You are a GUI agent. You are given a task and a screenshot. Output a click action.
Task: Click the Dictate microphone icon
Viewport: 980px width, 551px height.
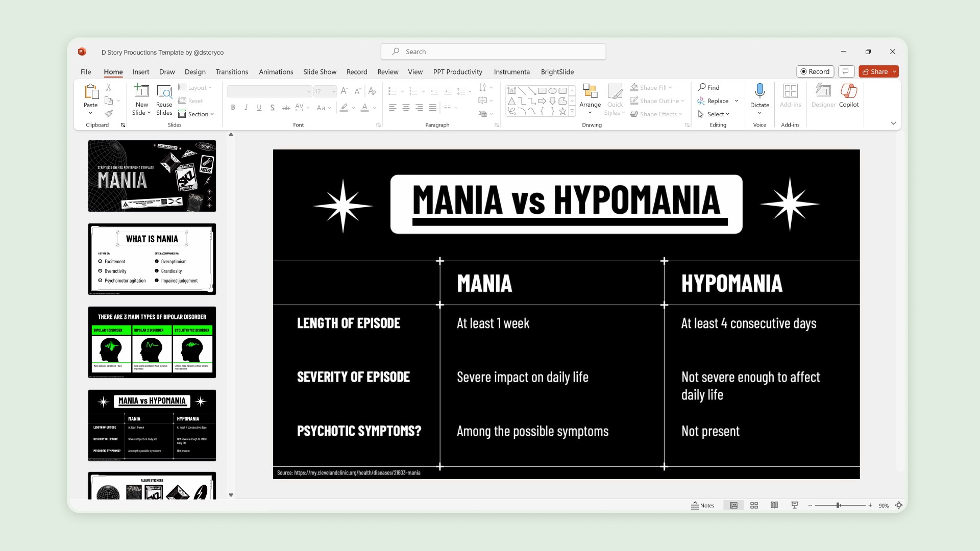point(759,91)
